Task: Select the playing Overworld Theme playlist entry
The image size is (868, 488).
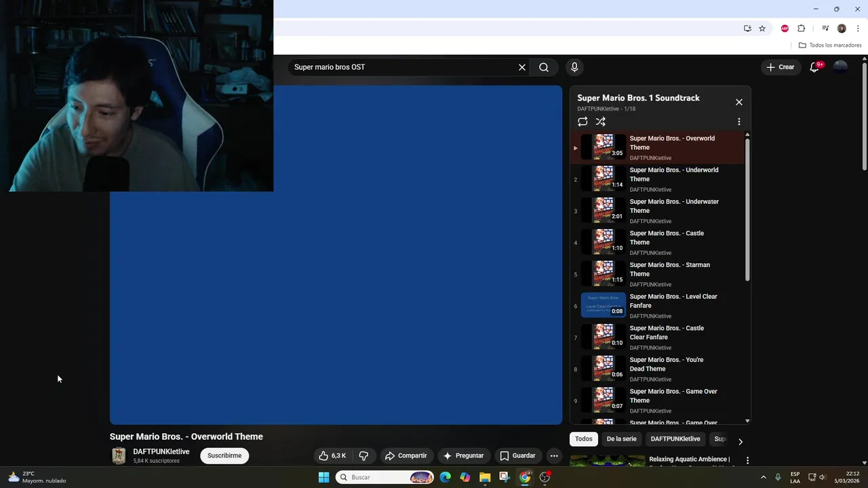Action: point(658,148)
